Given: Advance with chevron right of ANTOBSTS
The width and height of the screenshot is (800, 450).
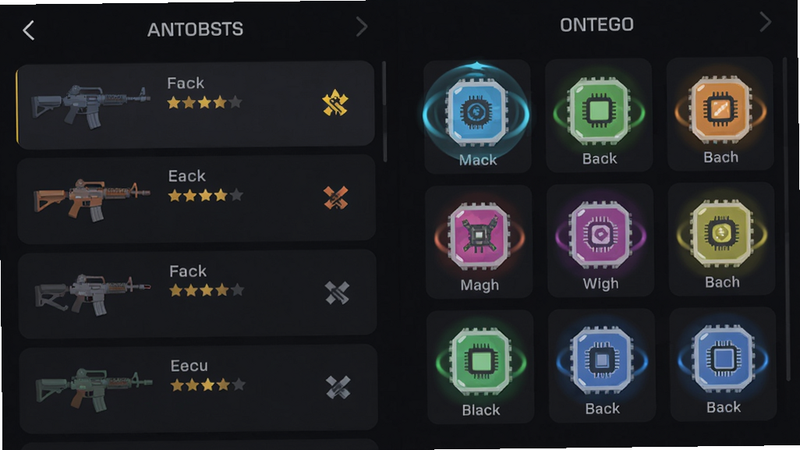Looking at the screenshot, I should point(361,27).
